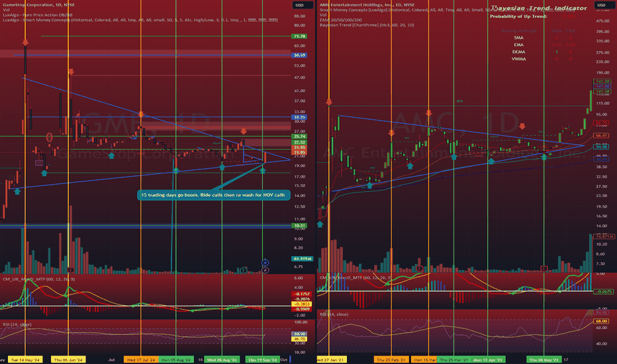Select RSI (14, close) legend on AMC pane
The image size is (617, 364).
coord(334,314)
